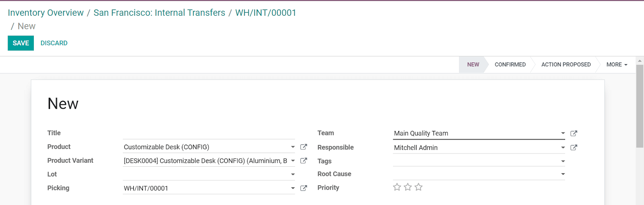Open external link for Product field
Image resolution: width=644 pixels, height=205 pixels.
(x=303, y=147)
